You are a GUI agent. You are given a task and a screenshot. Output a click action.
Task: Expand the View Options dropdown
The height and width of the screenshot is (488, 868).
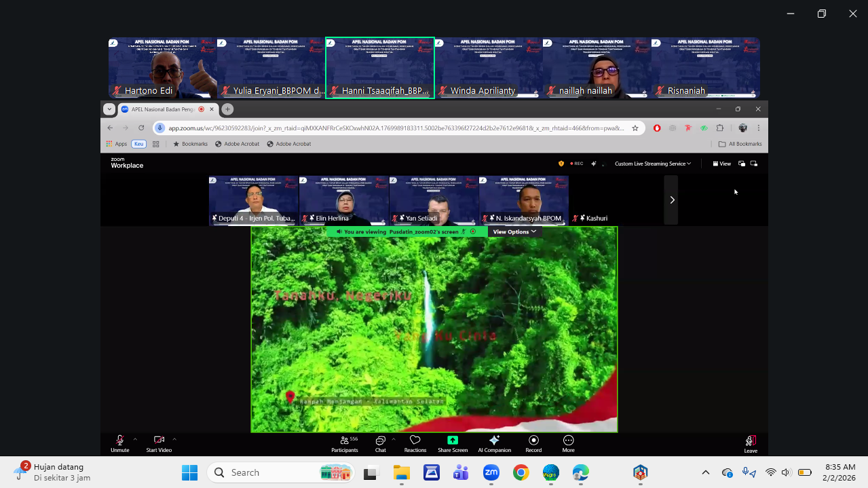(514, 231)
